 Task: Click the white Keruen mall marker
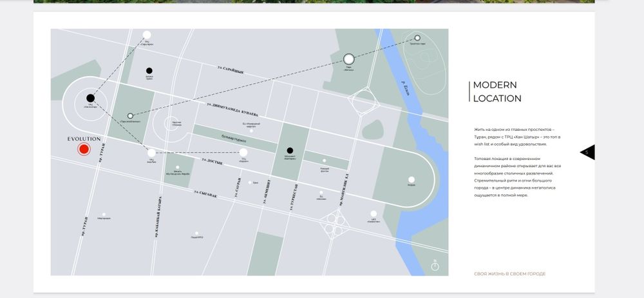243,153
